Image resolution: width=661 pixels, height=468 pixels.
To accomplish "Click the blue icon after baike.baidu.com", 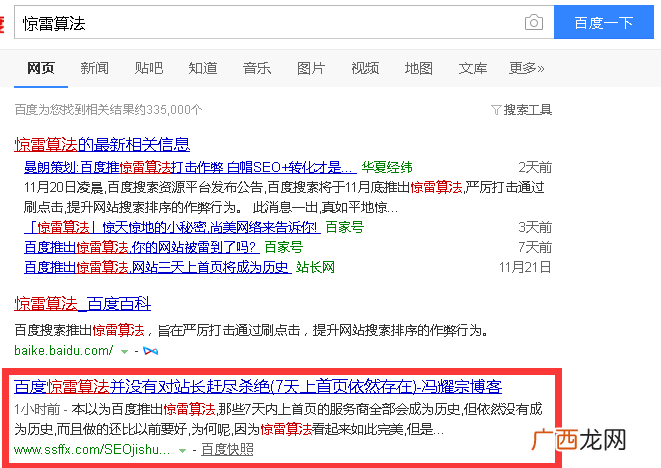I will click(x=150, y=351).
